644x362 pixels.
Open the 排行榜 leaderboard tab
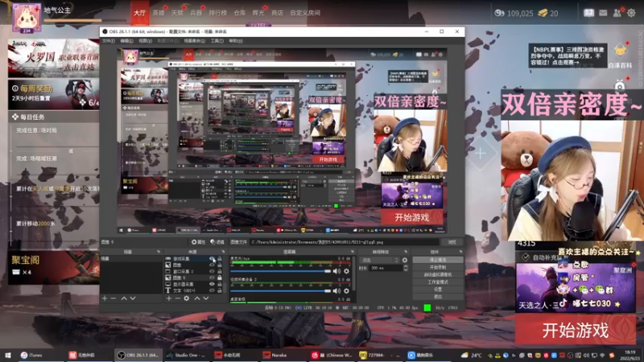217,13
